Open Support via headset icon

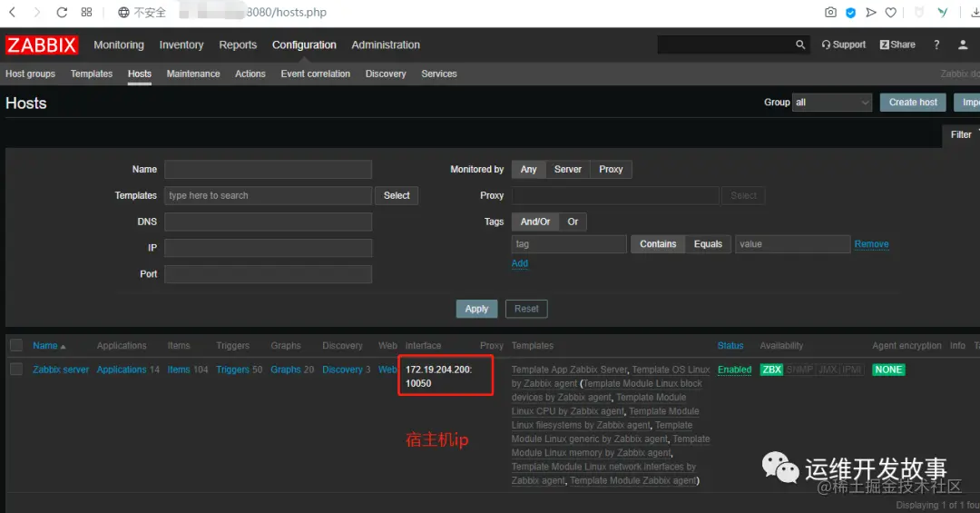tap(843, 44)
